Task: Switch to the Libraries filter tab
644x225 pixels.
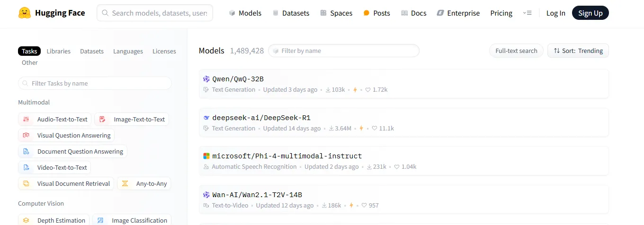Action: 59,51
